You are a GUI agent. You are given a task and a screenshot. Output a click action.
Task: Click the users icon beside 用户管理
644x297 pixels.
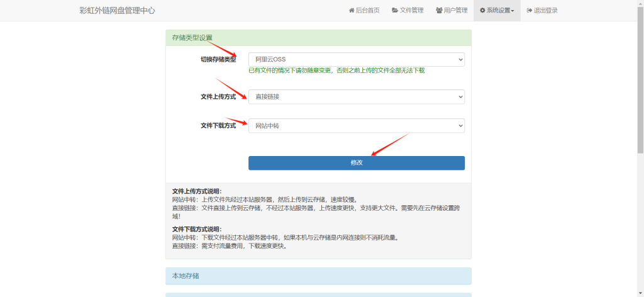pos(439,11)
